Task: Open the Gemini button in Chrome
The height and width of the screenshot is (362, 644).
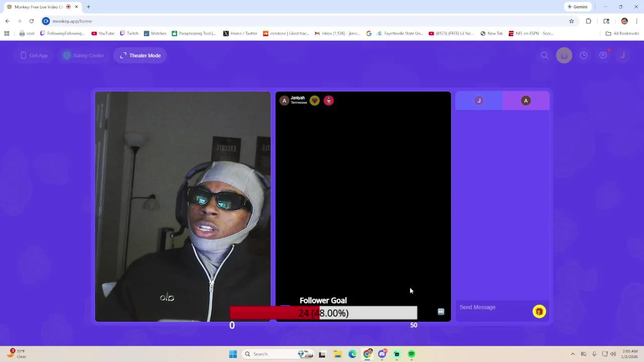Action: pos(577,7)
